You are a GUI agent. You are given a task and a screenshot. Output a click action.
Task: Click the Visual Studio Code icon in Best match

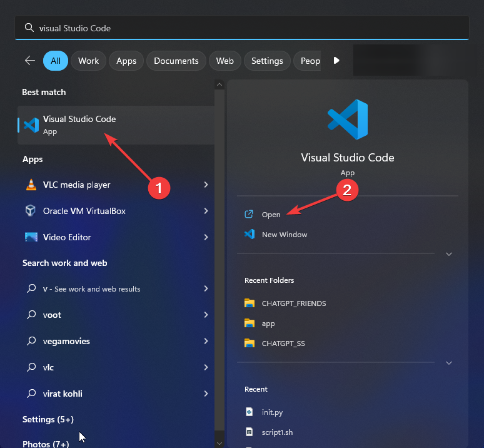pos(31,125)
